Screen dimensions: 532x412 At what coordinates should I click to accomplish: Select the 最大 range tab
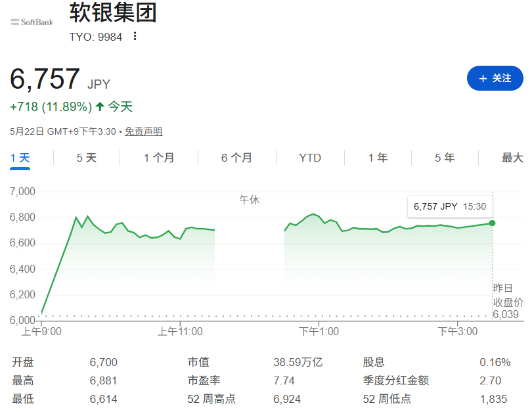tap(512, 158)
